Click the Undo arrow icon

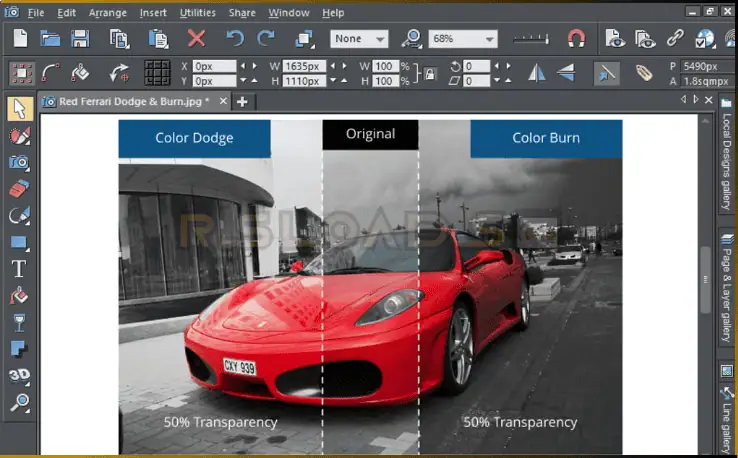[235, 38]
